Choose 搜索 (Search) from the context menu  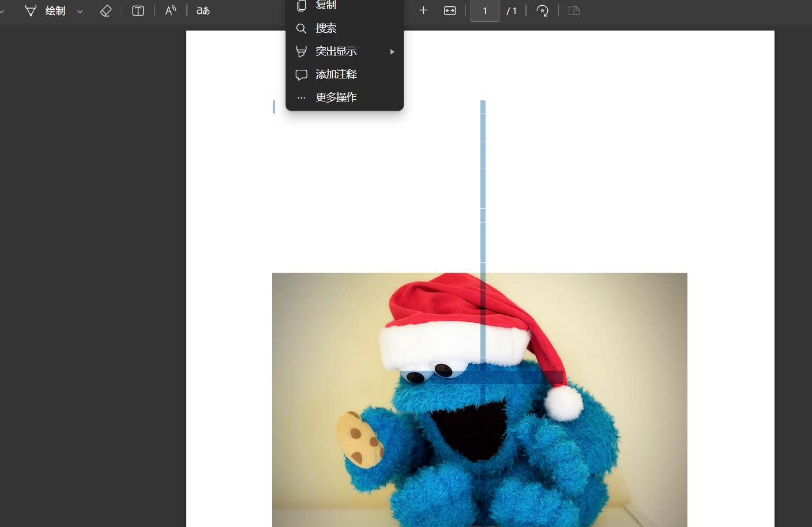click(345, 28)
